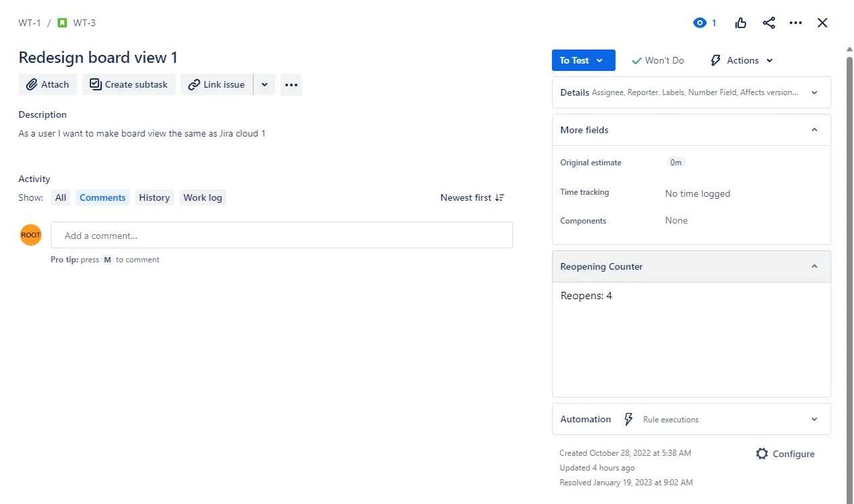Click the ROOT user avatar

coord(31,235)
